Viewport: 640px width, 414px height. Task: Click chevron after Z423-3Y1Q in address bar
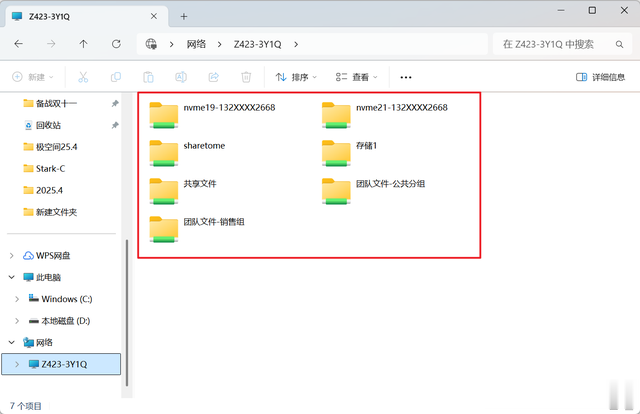click(x=296, y=44)
